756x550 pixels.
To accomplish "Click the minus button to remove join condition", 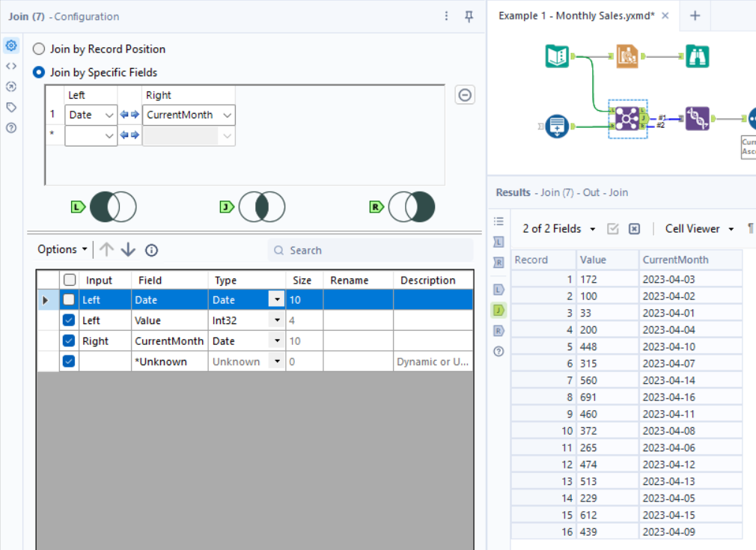I will pos(465,94).
